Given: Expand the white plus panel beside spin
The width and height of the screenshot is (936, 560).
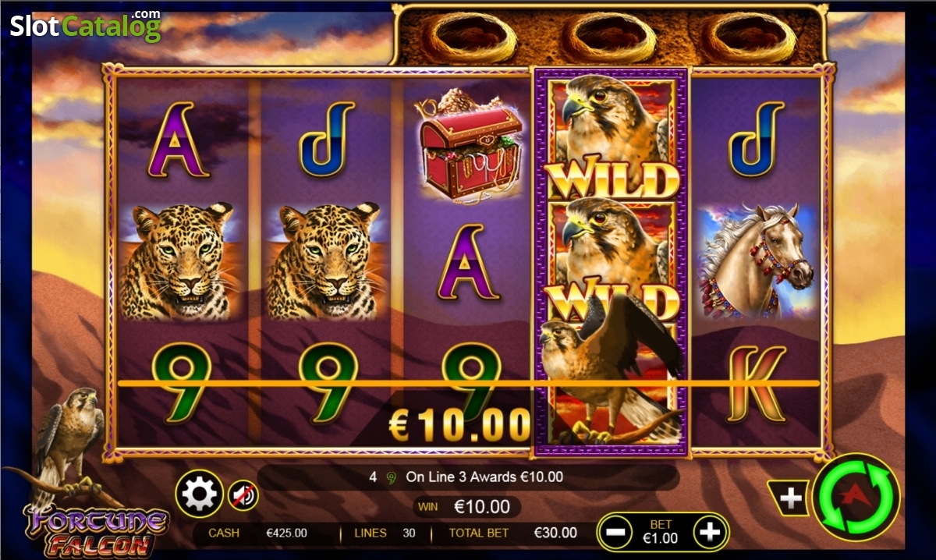Looking at the screenshot, I should [789, 498].
